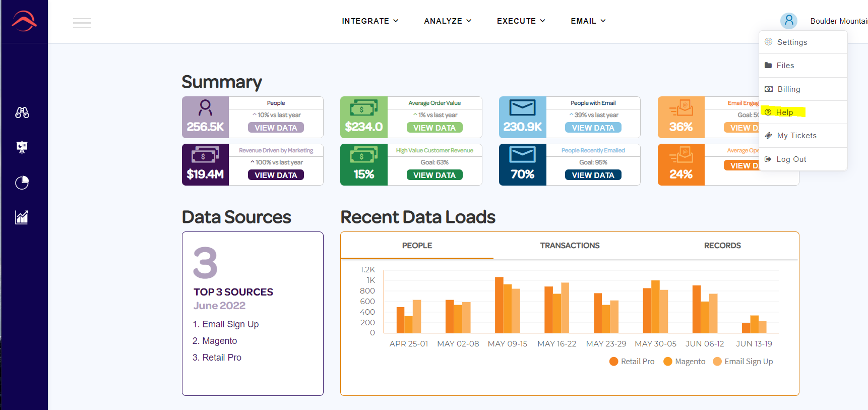The width and height of the screenshot is (868, 410).
Task: View data for Revenue Driven by Marketing
Action: coord(276,175)
